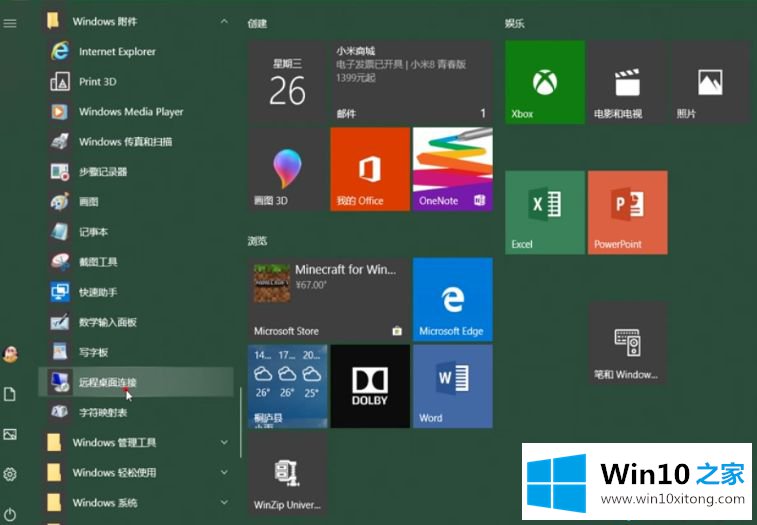Open 数学输入面板

[x=135, y=322]
